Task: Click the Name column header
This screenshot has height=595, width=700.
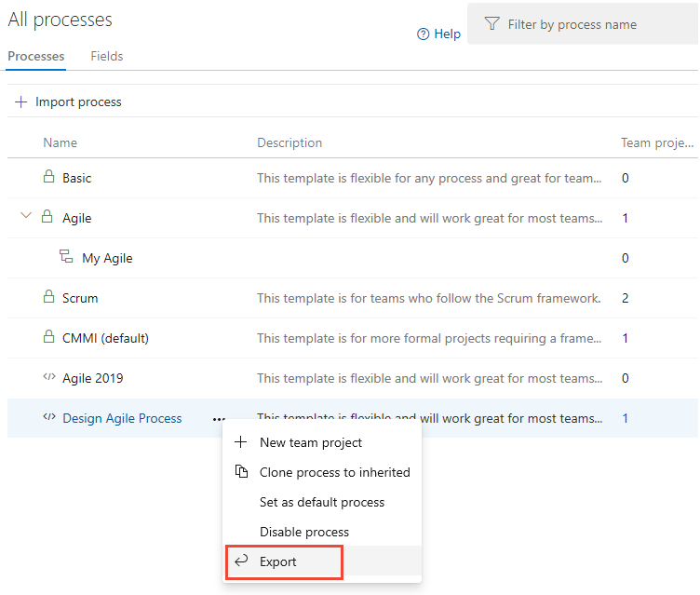Action: [60, 143]
